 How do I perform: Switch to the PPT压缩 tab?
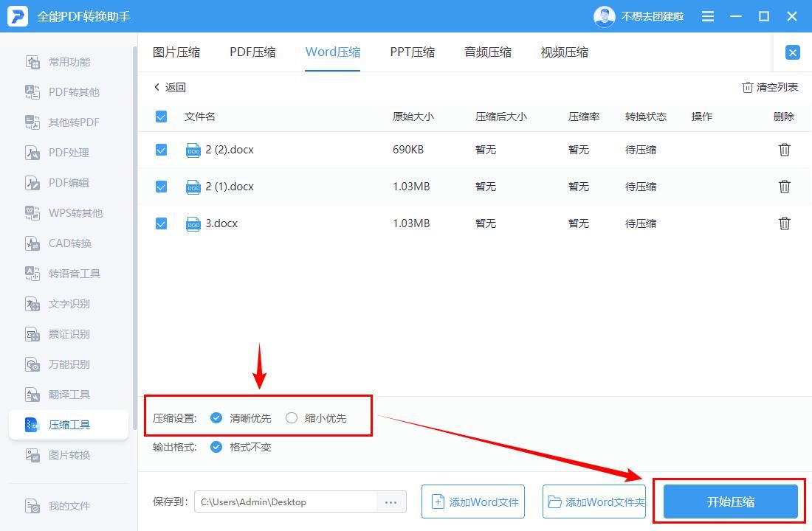[412, 52]
